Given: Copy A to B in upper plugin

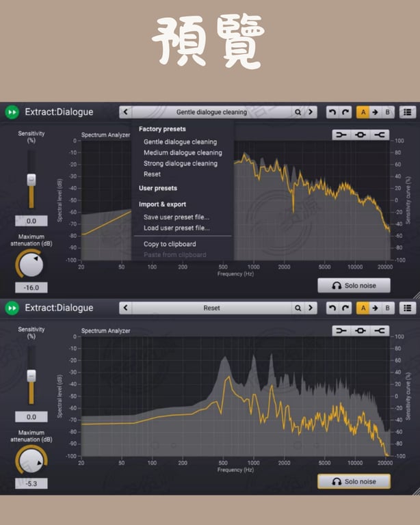Looking at the screenshot, I should (x=375, y=112).
